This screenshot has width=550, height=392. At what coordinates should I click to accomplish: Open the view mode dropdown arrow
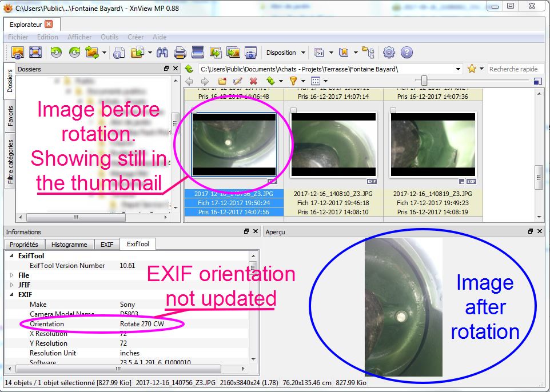[326, 81]
